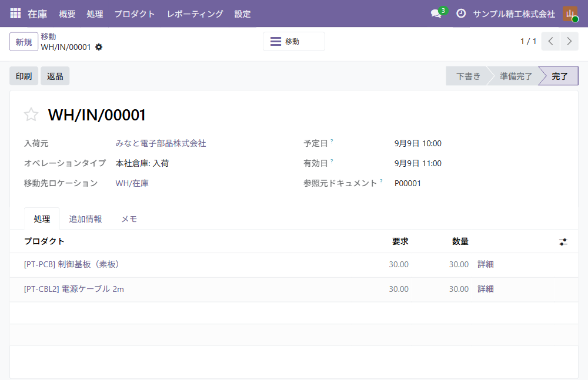Open the 概要 menu
588x380 pixels.
(x=67, y=14)
